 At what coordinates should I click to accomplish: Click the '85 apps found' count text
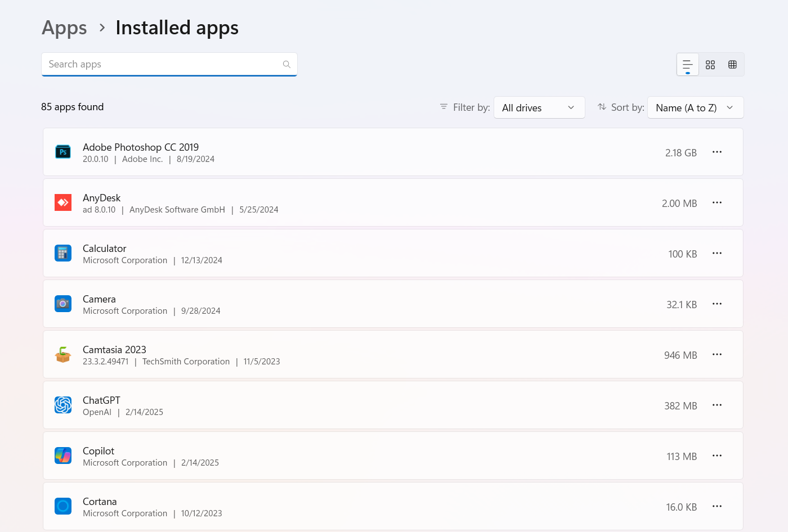73,107
